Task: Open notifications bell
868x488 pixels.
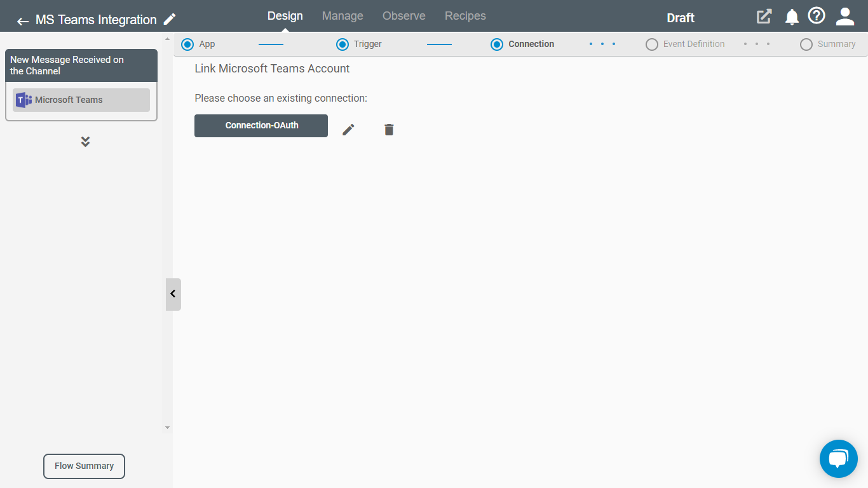Action: 792,17
